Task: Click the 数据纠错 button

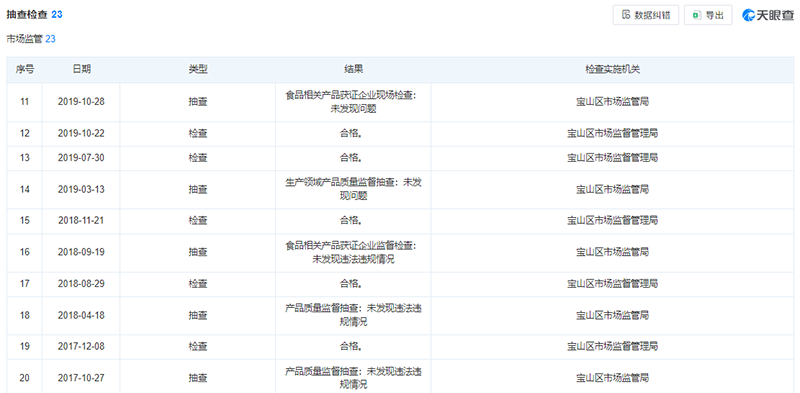Action: 645,15
